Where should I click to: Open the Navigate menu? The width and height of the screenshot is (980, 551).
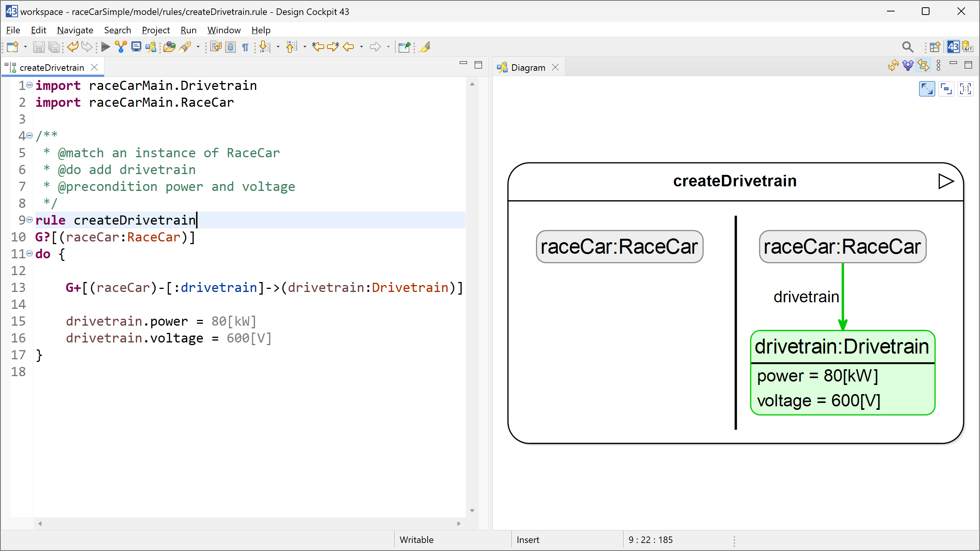[x=75, y=30]
